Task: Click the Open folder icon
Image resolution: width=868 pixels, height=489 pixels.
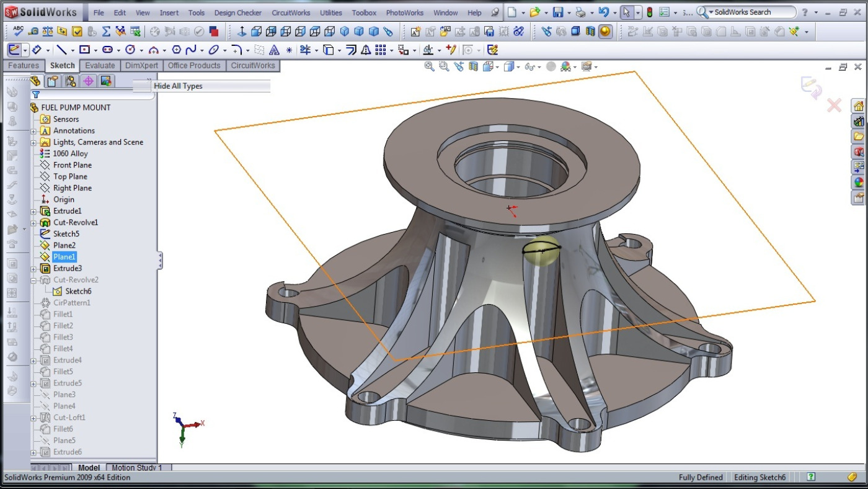Action: [534, 12]
